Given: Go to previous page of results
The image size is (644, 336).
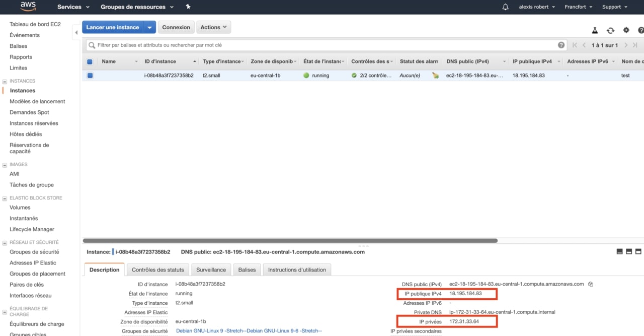Looking at the screenshot, I should click(584, 45).
